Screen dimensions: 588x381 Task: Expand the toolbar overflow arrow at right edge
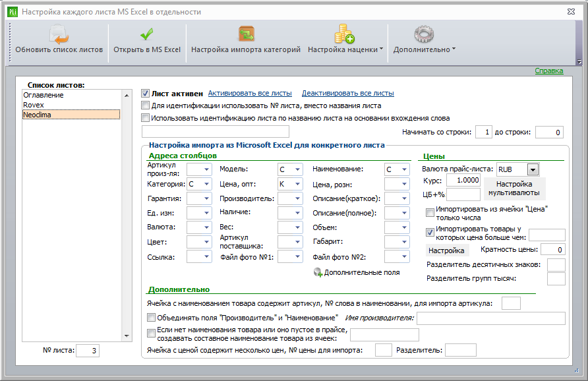[x=579, y=61]
